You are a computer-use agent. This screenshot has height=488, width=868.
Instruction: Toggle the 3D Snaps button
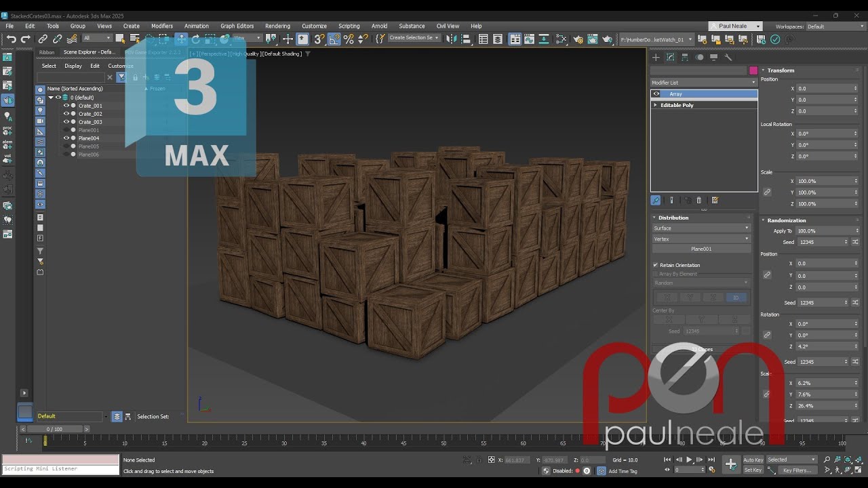319,39
